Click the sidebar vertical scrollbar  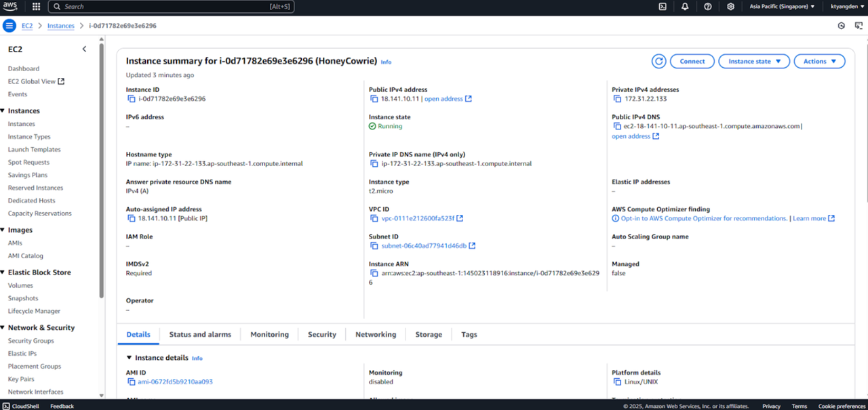[102, 169]
